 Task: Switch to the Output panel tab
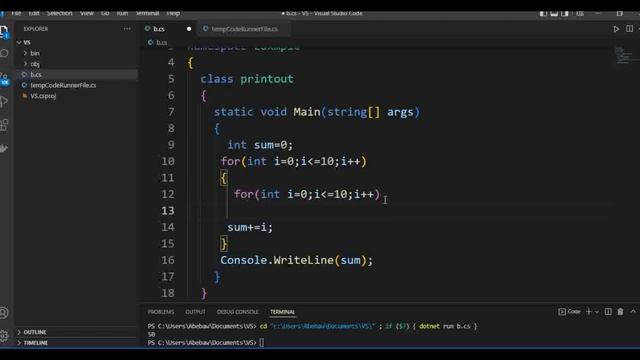[x=196, y=312]
